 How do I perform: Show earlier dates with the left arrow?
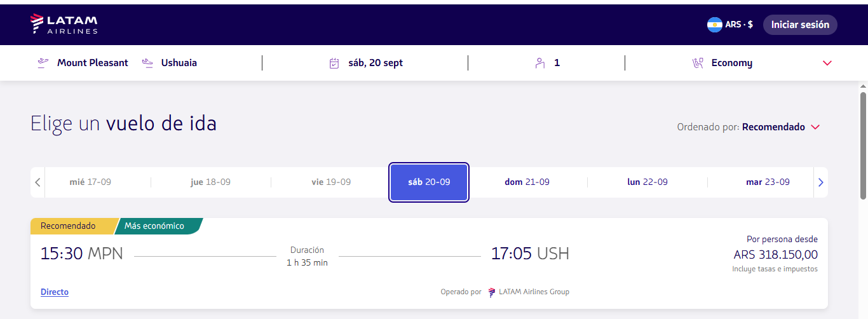tap(37, 182)
